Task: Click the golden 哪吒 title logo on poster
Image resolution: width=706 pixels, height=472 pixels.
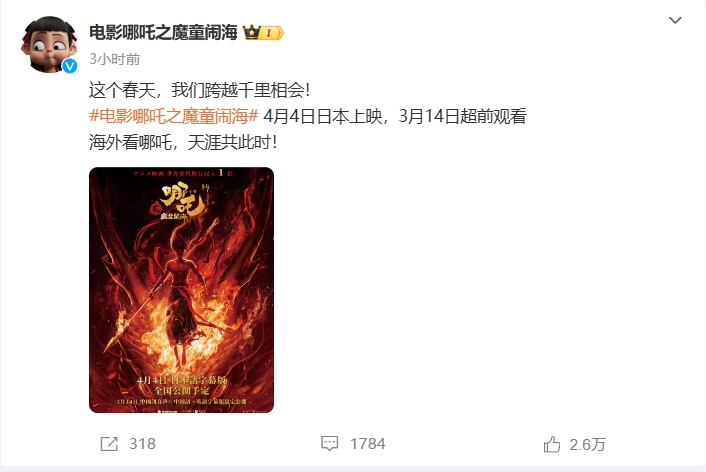Action: click(182, 198)
